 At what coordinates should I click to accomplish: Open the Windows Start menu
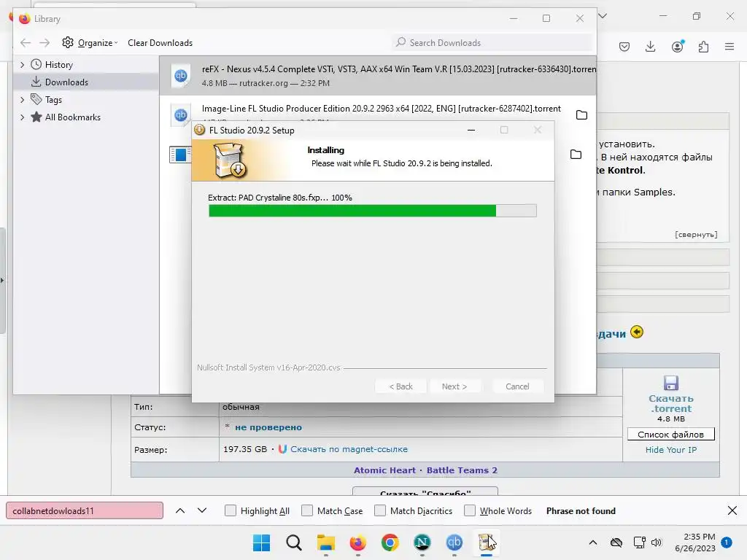[261, 542]
